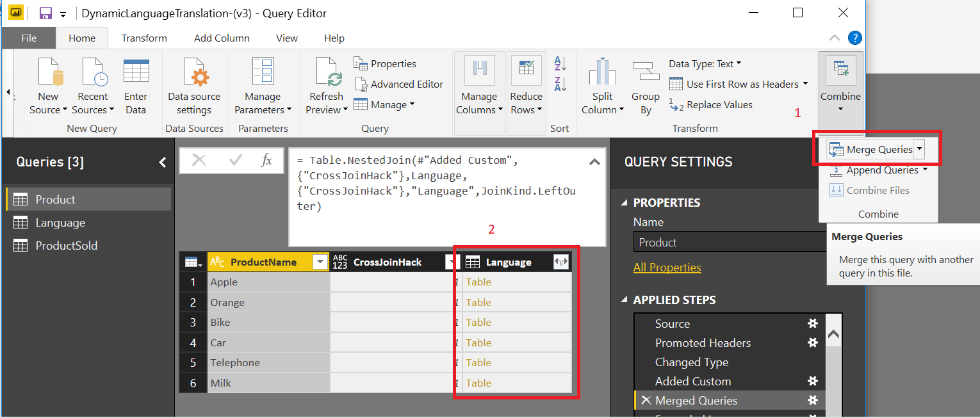This screenshot has height=418, width=980.
Task: Switch to the Home tab
Action: tap(82, 38)
